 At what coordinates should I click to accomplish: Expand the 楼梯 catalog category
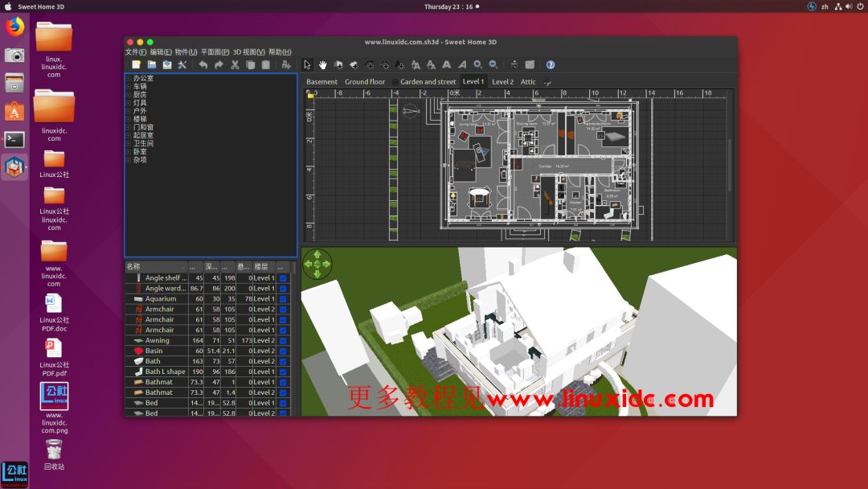129,119
